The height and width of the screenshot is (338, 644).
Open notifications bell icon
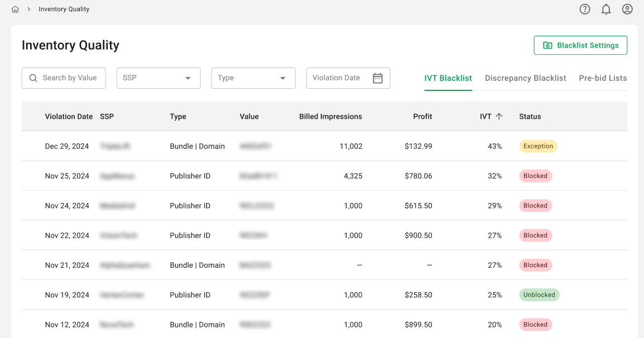pyautogui.click(x=606, y=9)
